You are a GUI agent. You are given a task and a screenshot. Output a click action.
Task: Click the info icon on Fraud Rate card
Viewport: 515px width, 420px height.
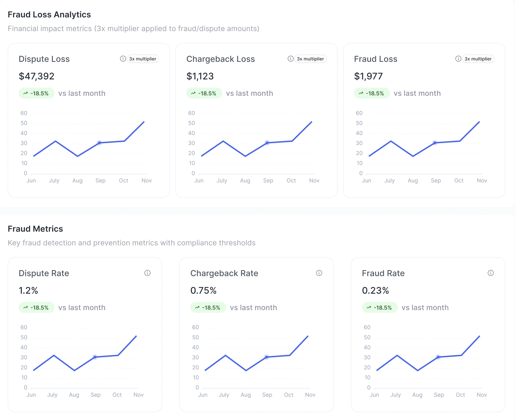(491, 273)
